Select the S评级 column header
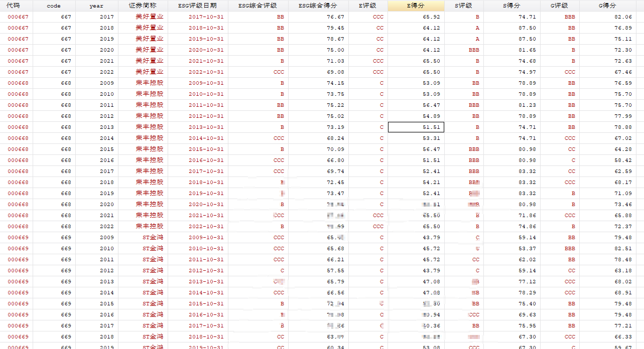 click(x=463, y=6)
